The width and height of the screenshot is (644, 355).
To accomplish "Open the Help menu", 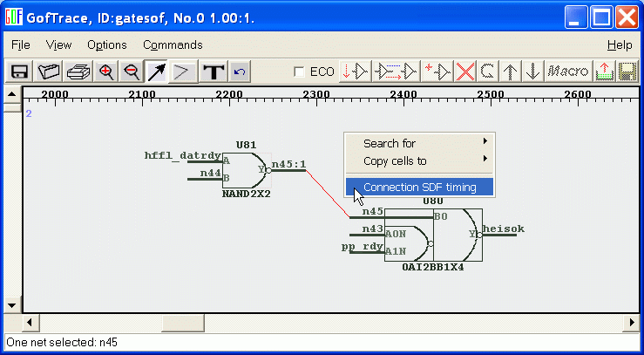I will tap(620, 44).
